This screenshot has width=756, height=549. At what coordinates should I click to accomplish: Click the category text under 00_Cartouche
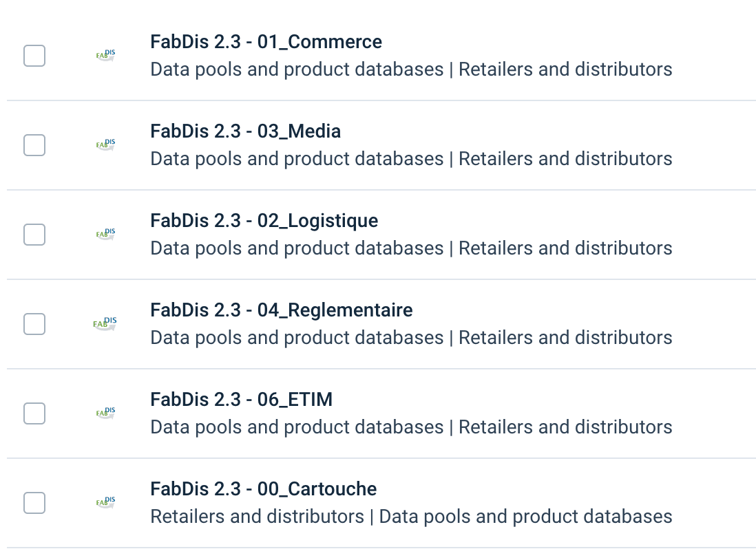pyautogui.click(x=411, y=517)
